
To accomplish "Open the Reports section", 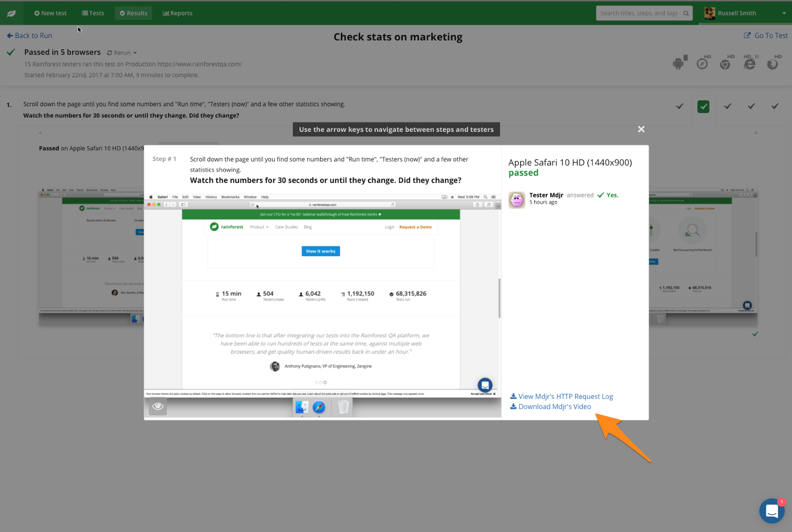I will 178,13.
